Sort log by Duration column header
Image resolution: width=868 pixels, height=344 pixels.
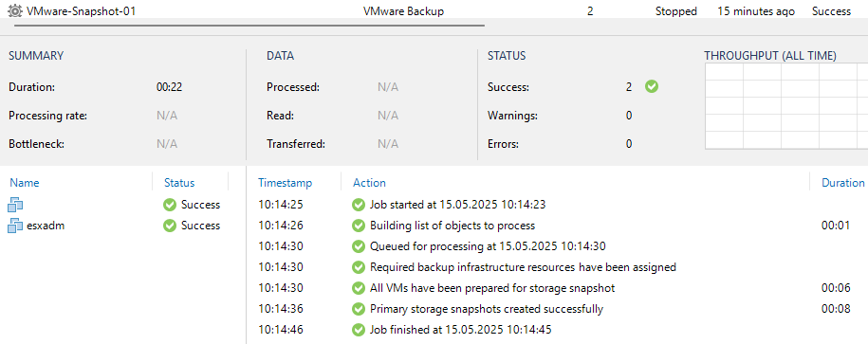pos(842,183)
